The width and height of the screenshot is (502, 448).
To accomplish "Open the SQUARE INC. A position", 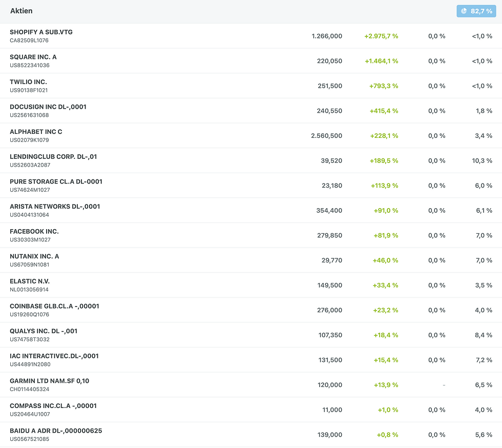I will click(x=251, y=61).
